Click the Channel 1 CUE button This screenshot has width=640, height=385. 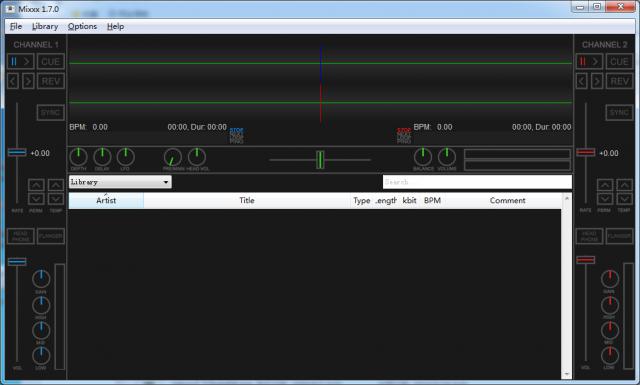click(51, 62)
